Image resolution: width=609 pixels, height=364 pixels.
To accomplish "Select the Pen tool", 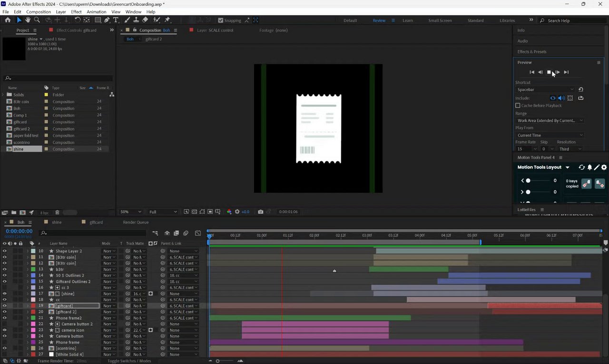I will (107, 20).
